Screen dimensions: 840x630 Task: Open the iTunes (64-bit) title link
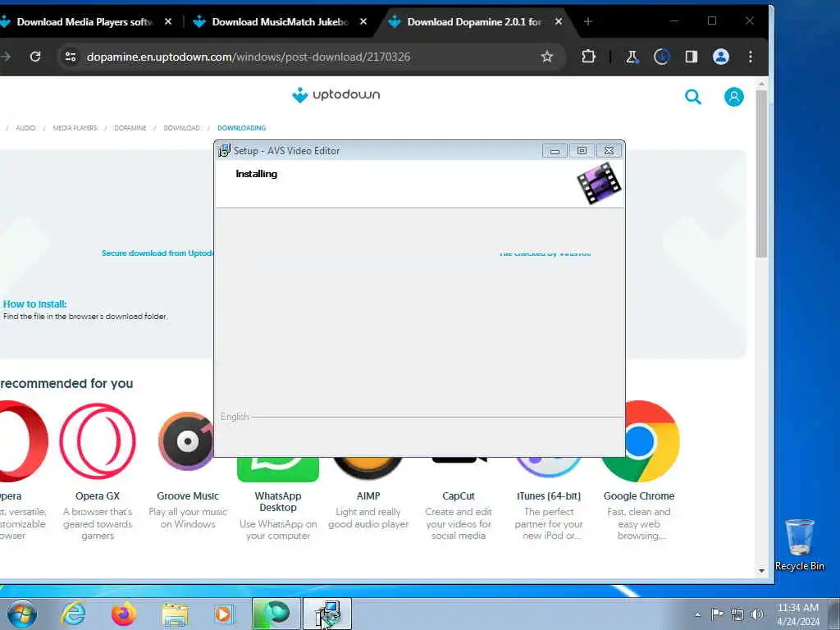pyautogui.click(x=549, y=496)
